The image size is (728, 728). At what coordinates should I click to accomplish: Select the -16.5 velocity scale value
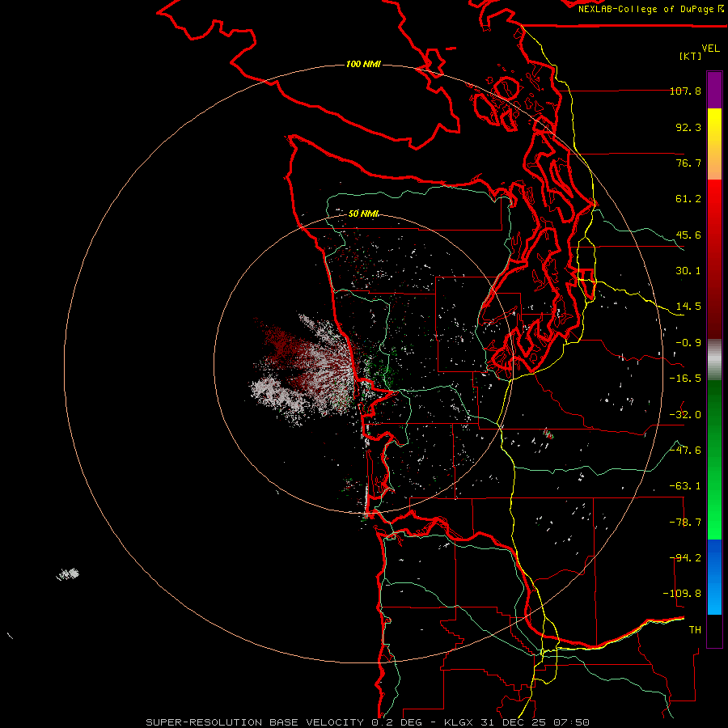point(685,379)
